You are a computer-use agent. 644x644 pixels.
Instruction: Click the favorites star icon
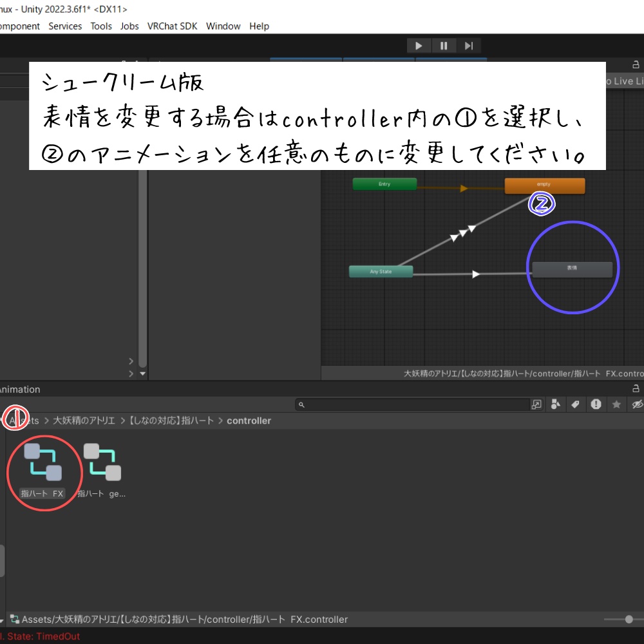[617, 404]
